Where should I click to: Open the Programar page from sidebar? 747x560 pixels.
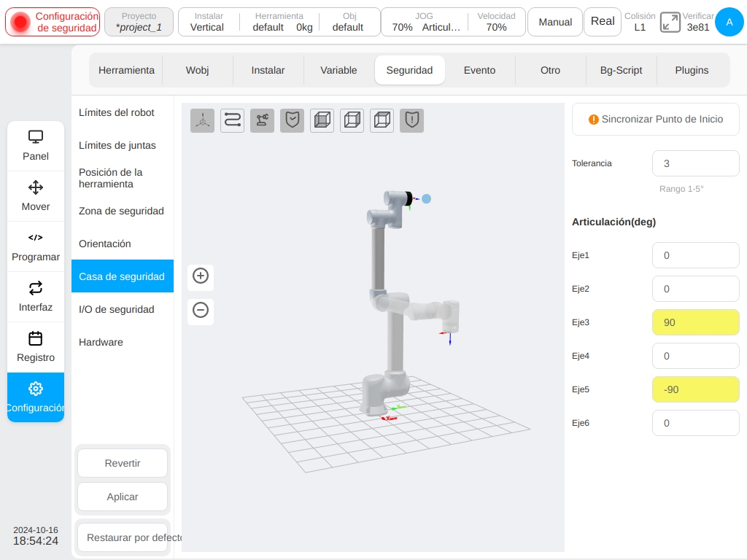coord(36,246)
